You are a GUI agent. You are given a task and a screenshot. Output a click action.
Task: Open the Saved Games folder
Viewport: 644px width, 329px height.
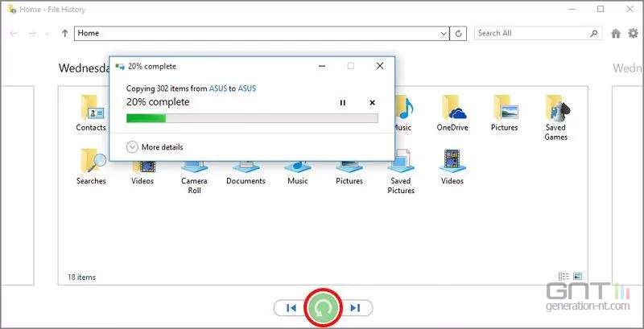[556, 118]
